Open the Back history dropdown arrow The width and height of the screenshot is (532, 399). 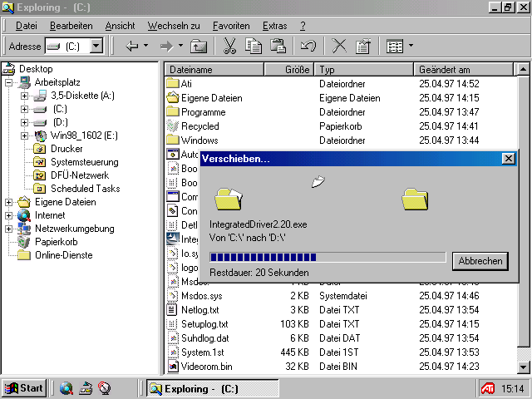point(146,45)
